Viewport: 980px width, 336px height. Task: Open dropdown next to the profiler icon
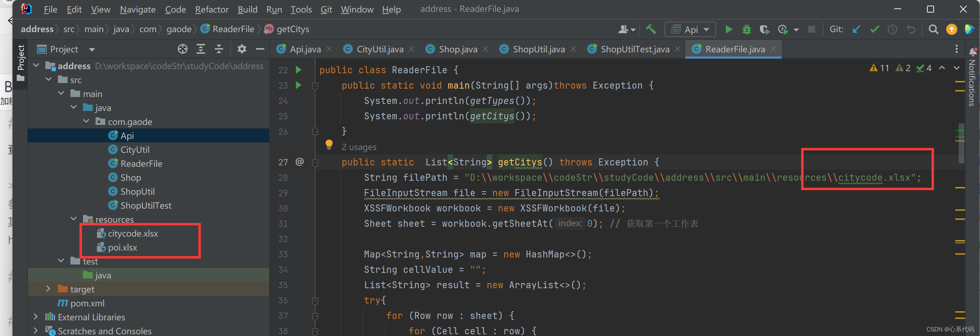(796, 30)
